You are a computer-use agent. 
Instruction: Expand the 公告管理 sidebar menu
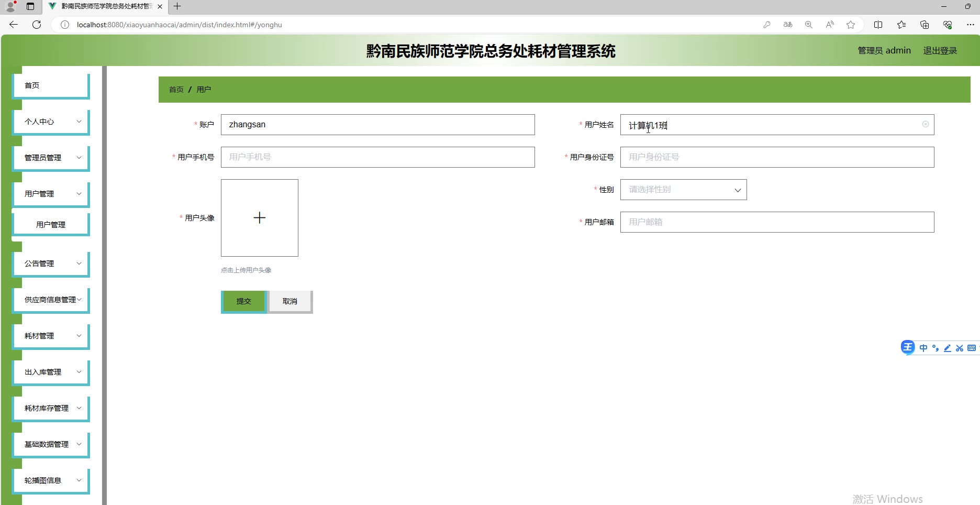pos(52,264)
